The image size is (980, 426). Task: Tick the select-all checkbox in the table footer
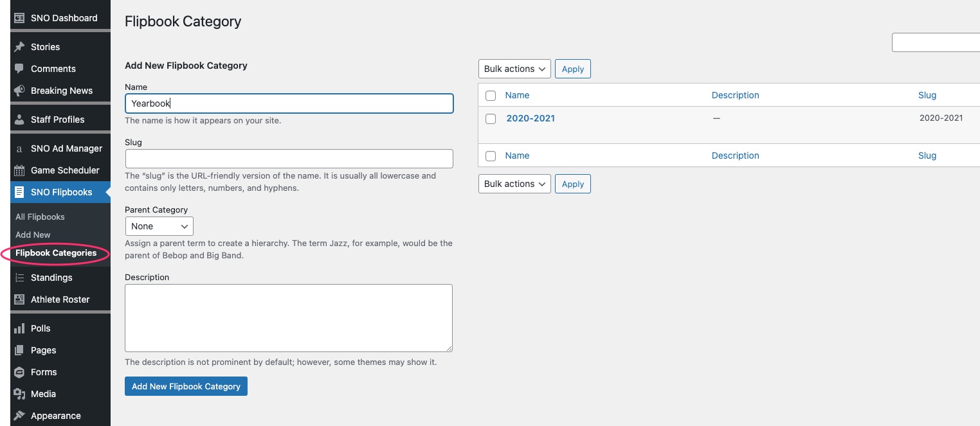tap(491, 156)
